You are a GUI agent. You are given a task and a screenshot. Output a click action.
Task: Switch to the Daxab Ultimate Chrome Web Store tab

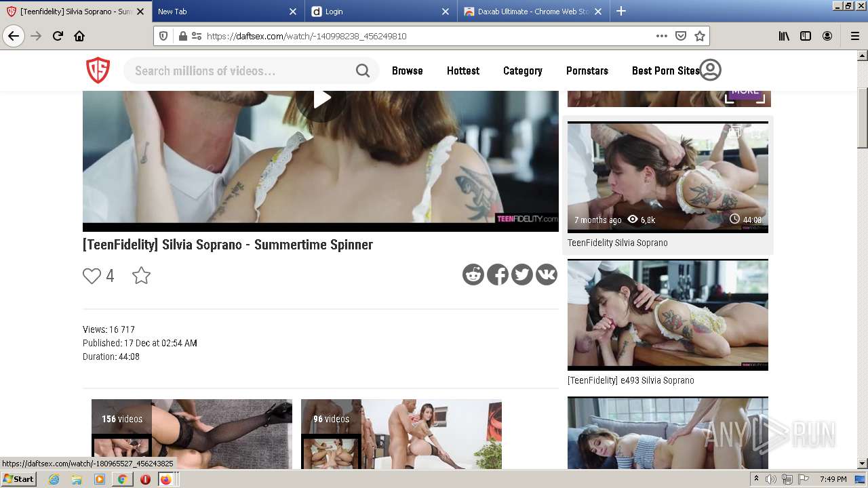click(x=533, y=12)
